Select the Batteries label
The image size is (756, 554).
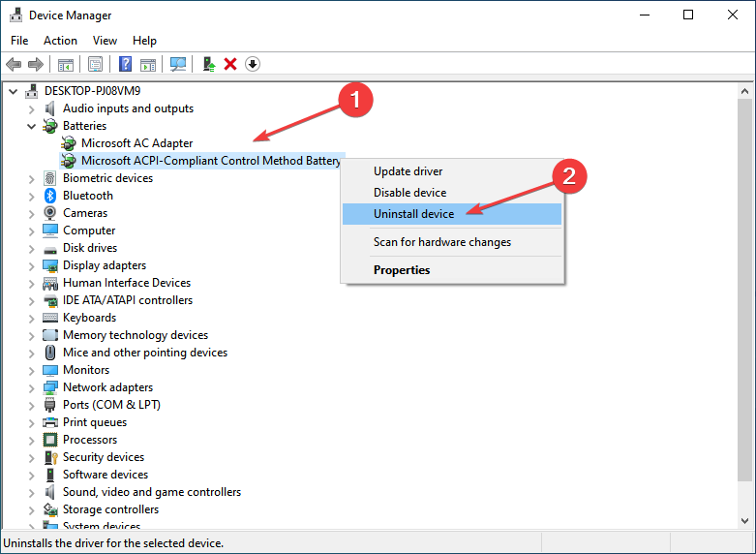point(84,126)
